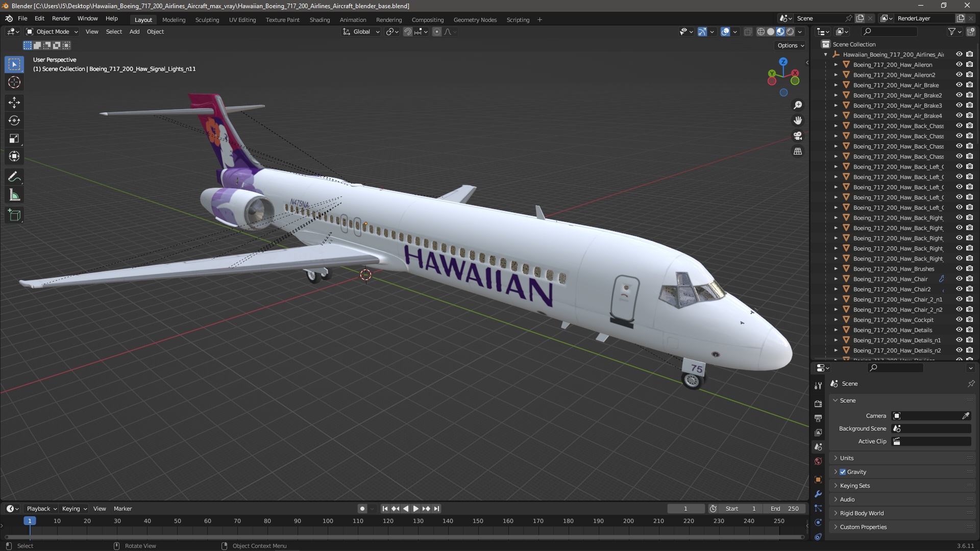Choose the Add Cube tool
Viewport: 980px width, 551px height.
point(14,215)
